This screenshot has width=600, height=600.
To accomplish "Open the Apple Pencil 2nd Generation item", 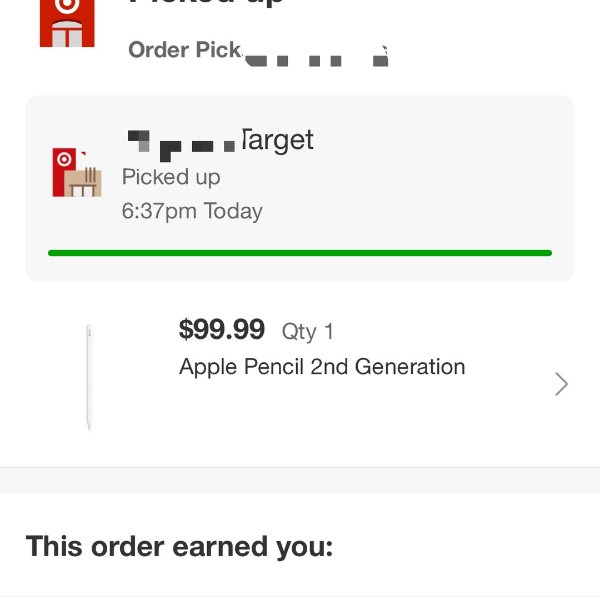I will pos(322,367).
